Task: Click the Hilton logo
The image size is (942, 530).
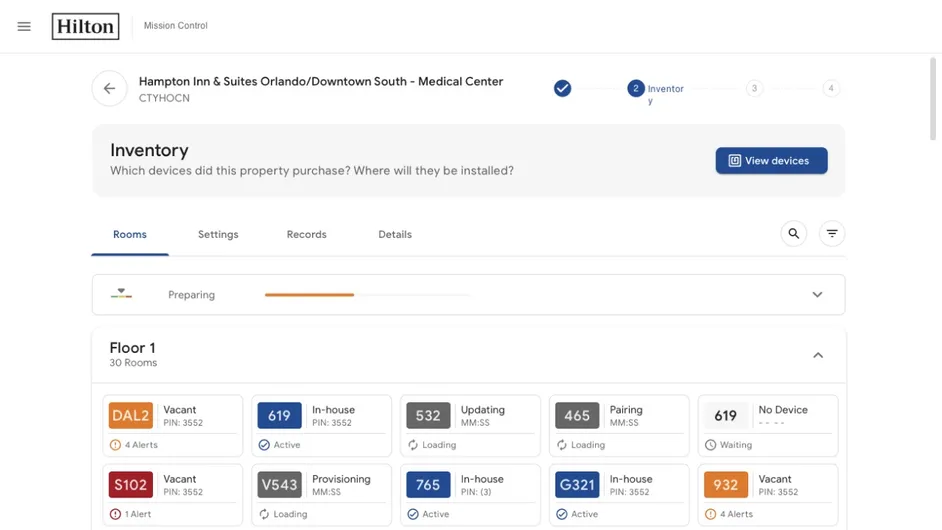Action: pos(85,26)
